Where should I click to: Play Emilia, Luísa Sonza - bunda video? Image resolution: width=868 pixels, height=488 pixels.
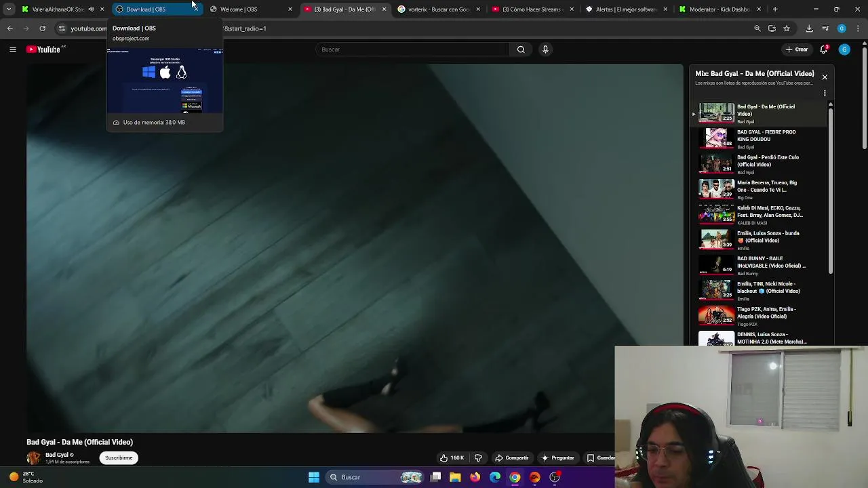coord(759,240)
